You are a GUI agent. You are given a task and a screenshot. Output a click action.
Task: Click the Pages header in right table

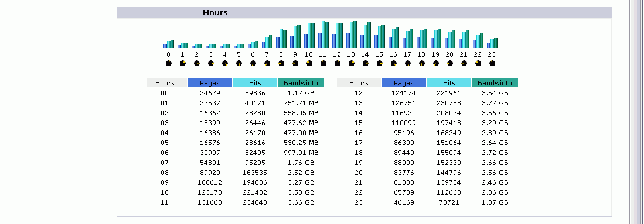pos(404,83)
